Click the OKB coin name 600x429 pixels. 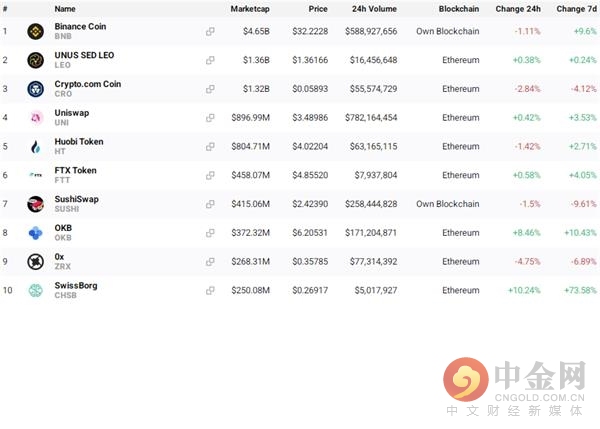63,228
